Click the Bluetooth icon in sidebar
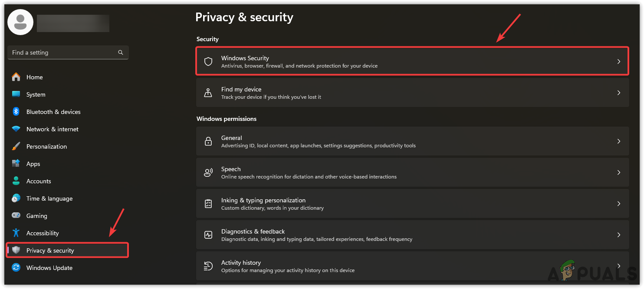Image resolution: width=644 pixels, height=289 pixels. pyautogui.click(x=16, y=112)
